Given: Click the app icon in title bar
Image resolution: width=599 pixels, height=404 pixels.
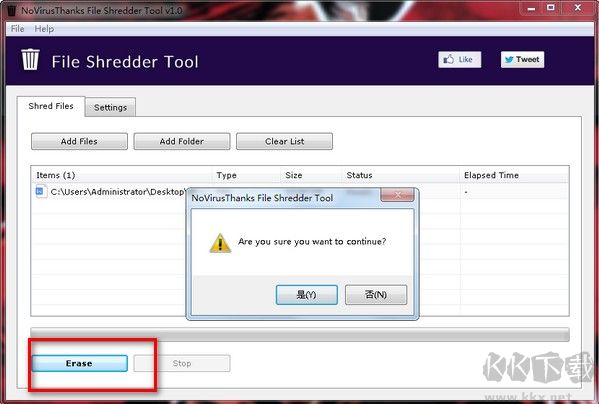Looking at the screenshot, I should (x=12, y=10).
